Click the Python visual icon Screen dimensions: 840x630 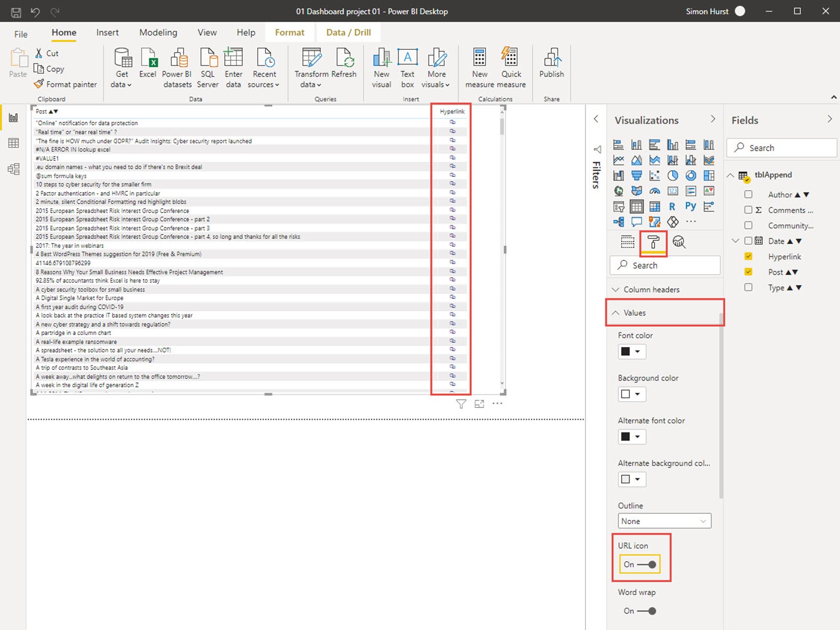pos(690,207)
